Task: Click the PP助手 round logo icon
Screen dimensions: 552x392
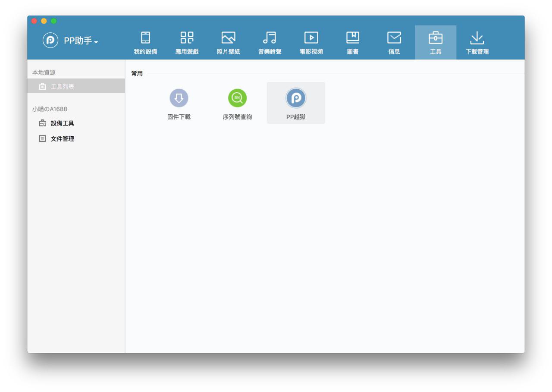Action: (50, 41)
